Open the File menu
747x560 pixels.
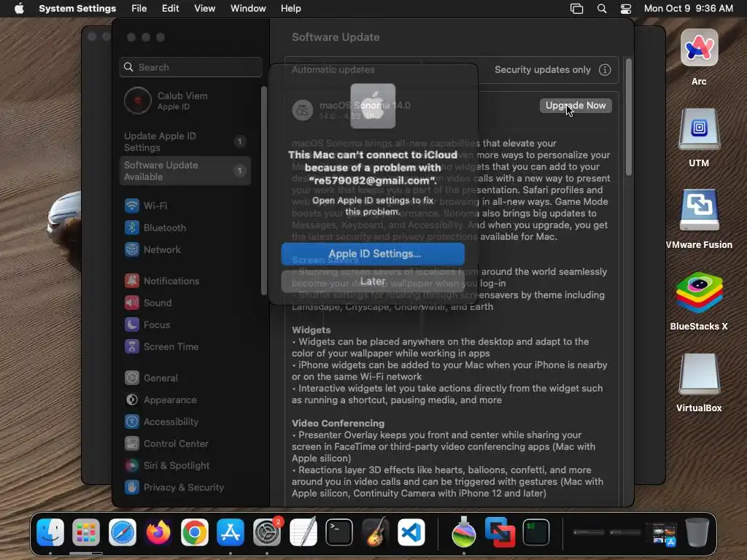tap(139, 9)
